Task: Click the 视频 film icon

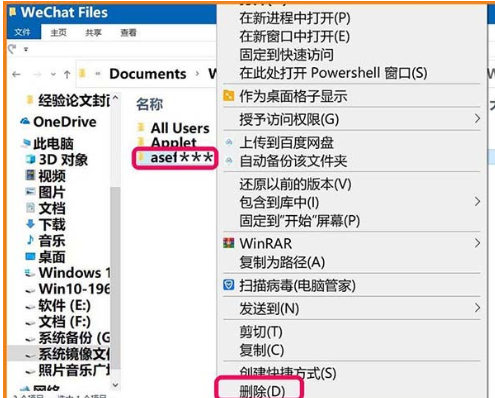Action: [30, 175]
